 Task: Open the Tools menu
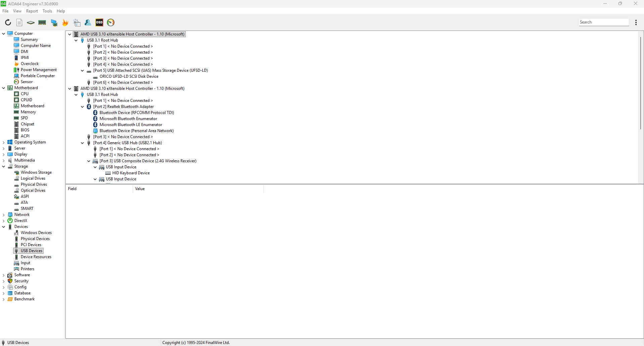(x=47, y=11)
